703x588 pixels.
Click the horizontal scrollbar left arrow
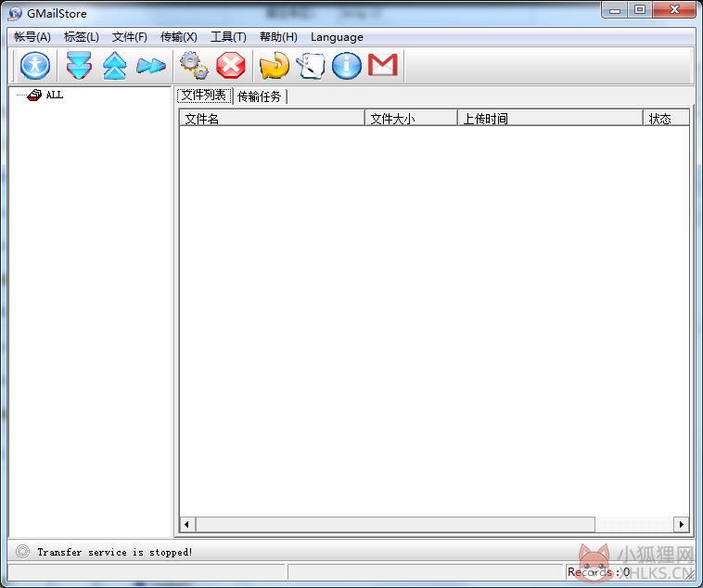[187, 524]
